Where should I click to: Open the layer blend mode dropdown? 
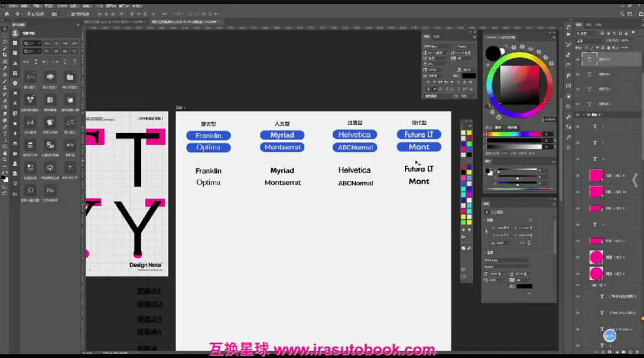589,41
